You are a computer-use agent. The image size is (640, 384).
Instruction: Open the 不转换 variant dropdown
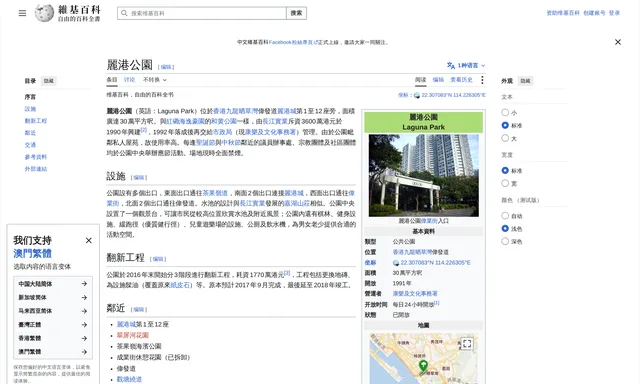pos(155,80)
